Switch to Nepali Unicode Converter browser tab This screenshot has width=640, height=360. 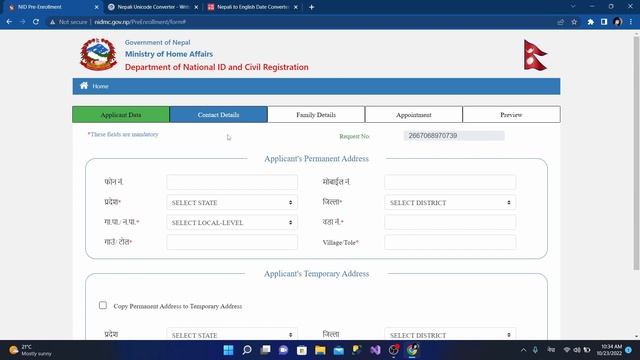pyautogui.click(x=153, y=7)
